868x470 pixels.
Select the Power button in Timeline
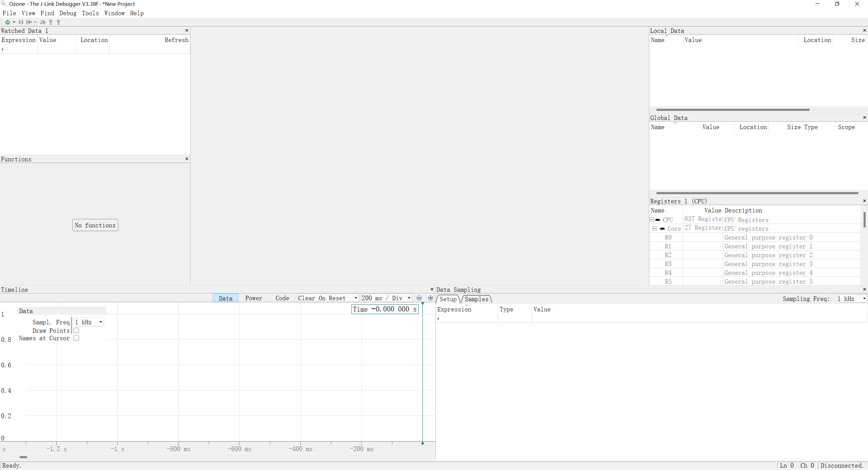tap(254, 298)
